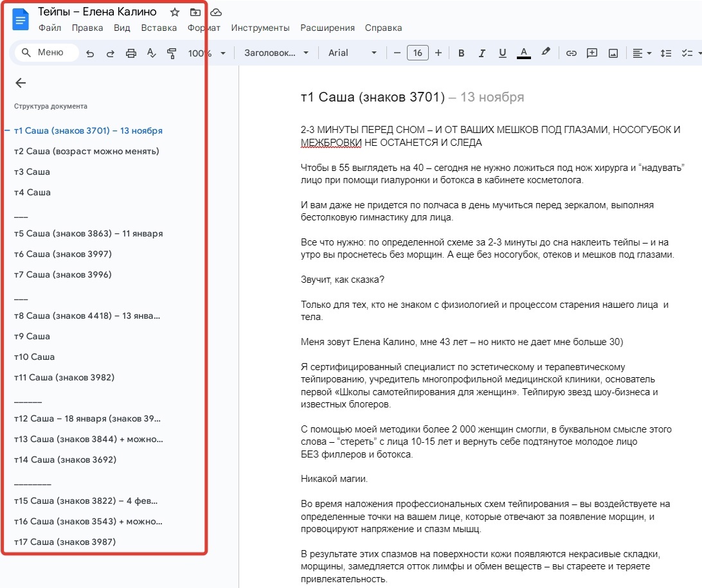Undo the last action
Viewport: 702px width, 588px height.
tap(90, 53)
